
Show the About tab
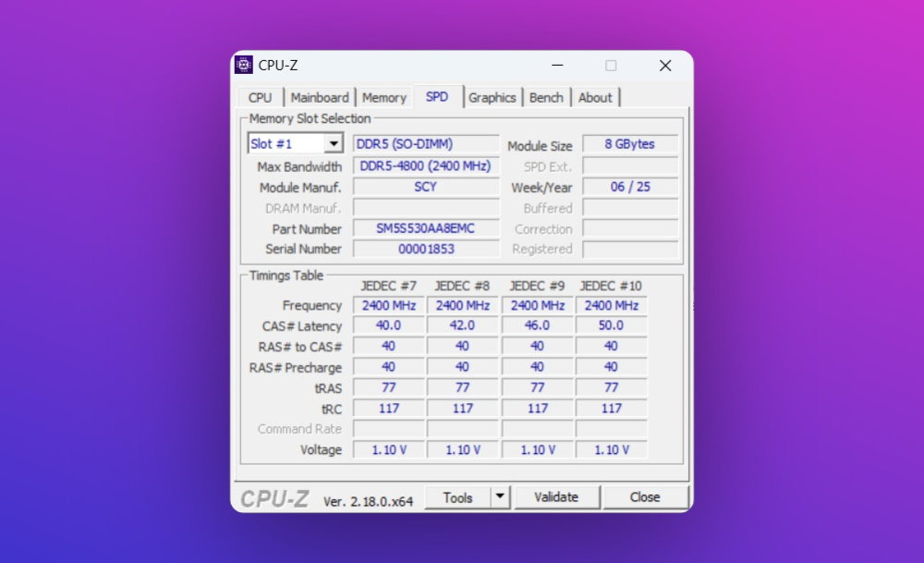(x=595, y=98)
